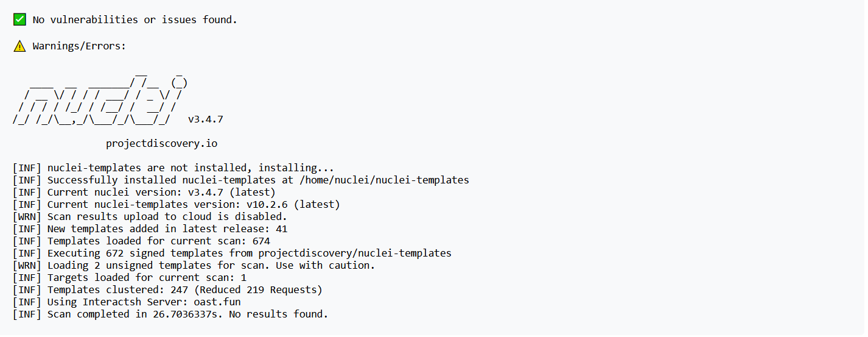Click the "Warnings/Errors:" heading

(79, 46)
